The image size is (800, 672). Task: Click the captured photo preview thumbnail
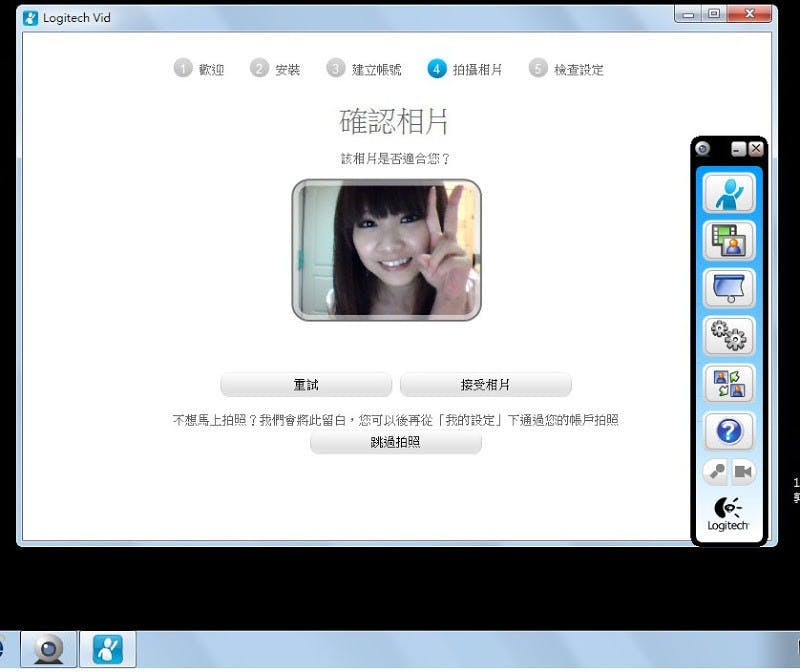[386, 250]
